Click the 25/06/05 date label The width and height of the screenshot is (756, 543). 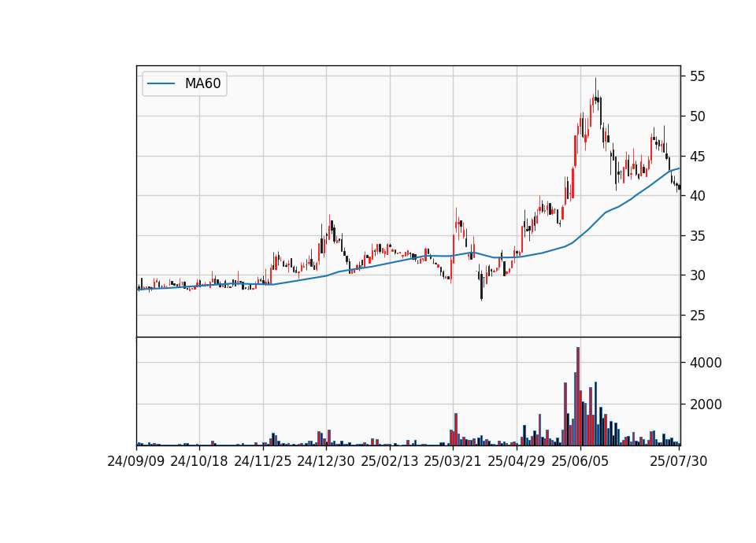[580, 461]
